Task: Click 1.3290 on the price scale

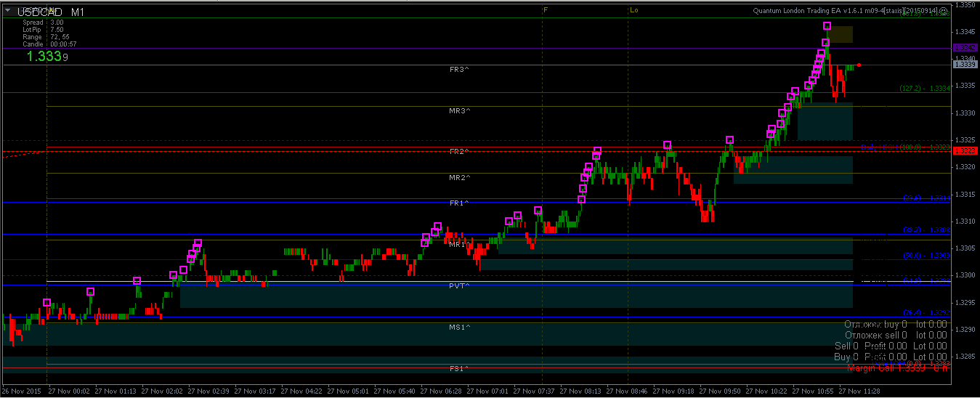Action: coord(965,329)
